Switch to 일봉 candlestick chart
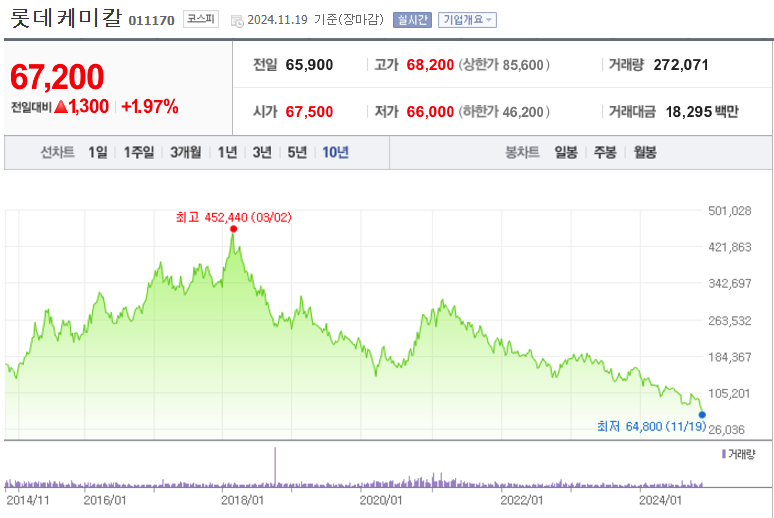 (x=566, y=152)
